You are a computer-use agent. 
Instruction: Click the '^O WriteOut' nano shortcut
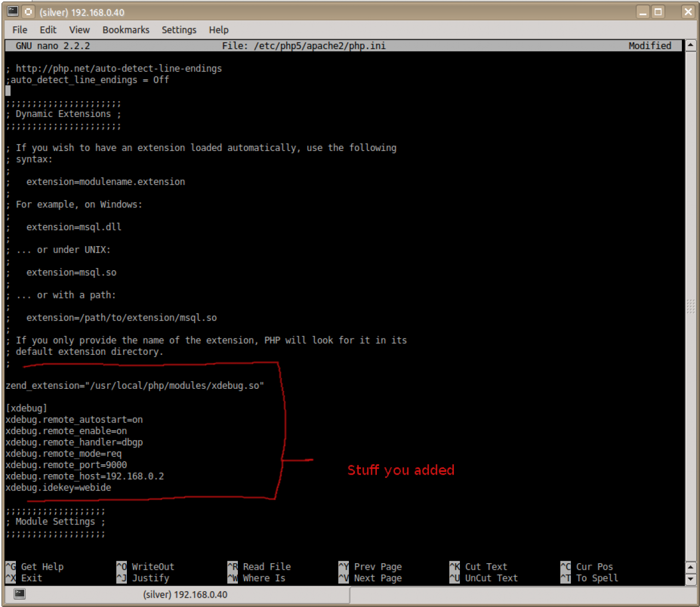click(145, 567)
